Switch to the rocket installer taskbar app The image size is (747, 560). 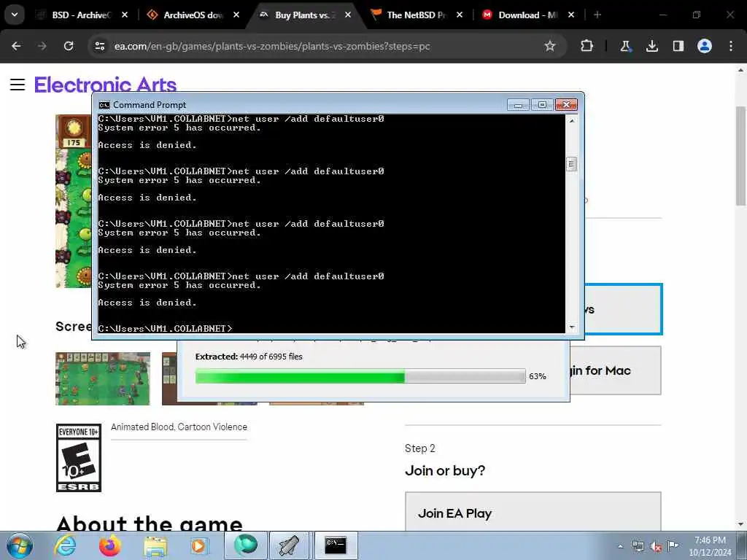pyautogui.click(x=289, y=545)
